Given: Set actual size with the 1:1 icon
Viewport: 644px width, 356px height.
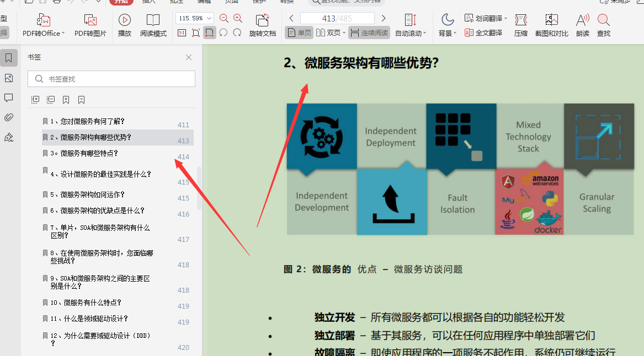Looking at the screenshot, I should click(x=182, y=33).
